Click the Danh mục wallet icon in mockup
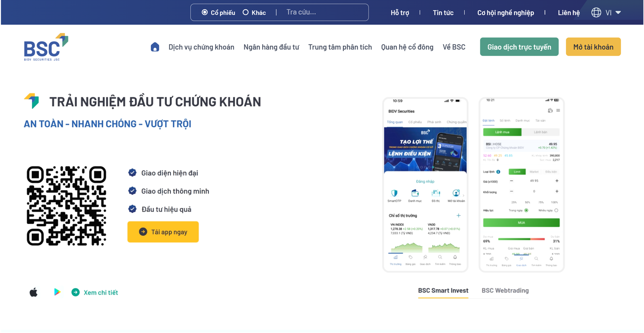This screenshot has width=644, height=333. tap(415, 193)
